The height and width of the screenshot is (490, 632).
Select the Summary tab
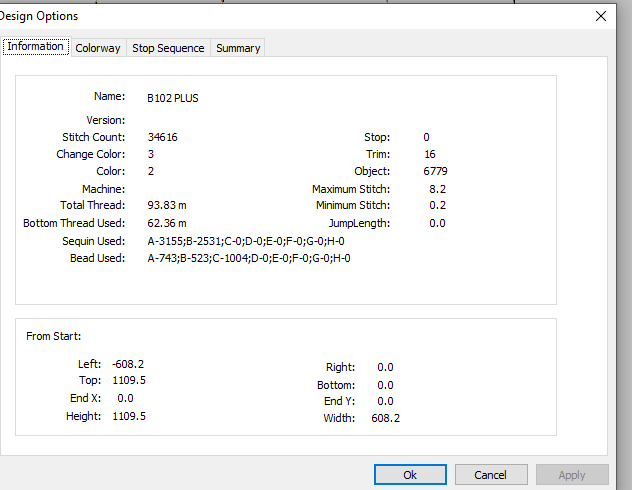point(238,48)
